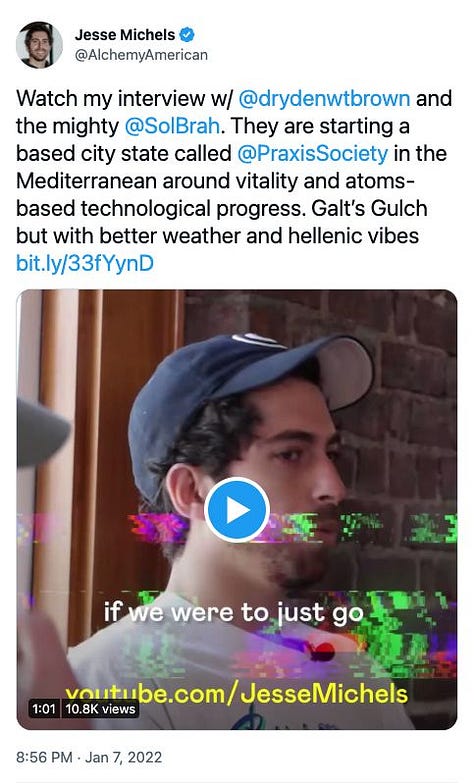This screenshot has height=783, width=474.
Task: Click the 1:01 video duration badge
Action: [x=43, y=708]
